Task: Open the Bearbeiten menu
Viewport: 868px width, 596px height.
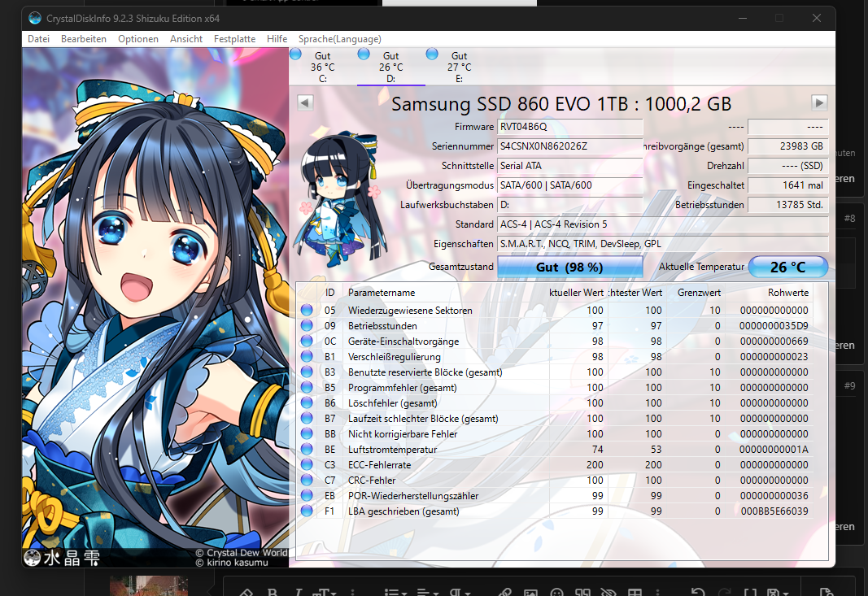Action: pos(84,39)
